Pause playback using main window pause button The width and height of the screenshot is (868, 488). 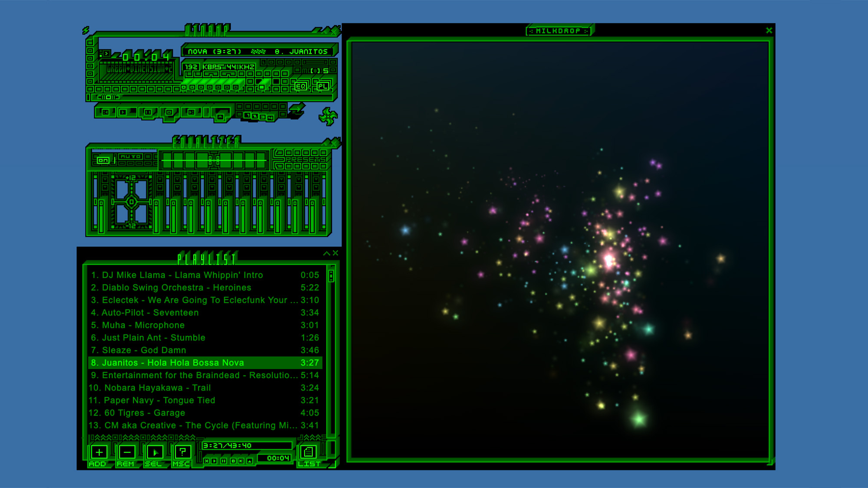(x=148, y=112)
